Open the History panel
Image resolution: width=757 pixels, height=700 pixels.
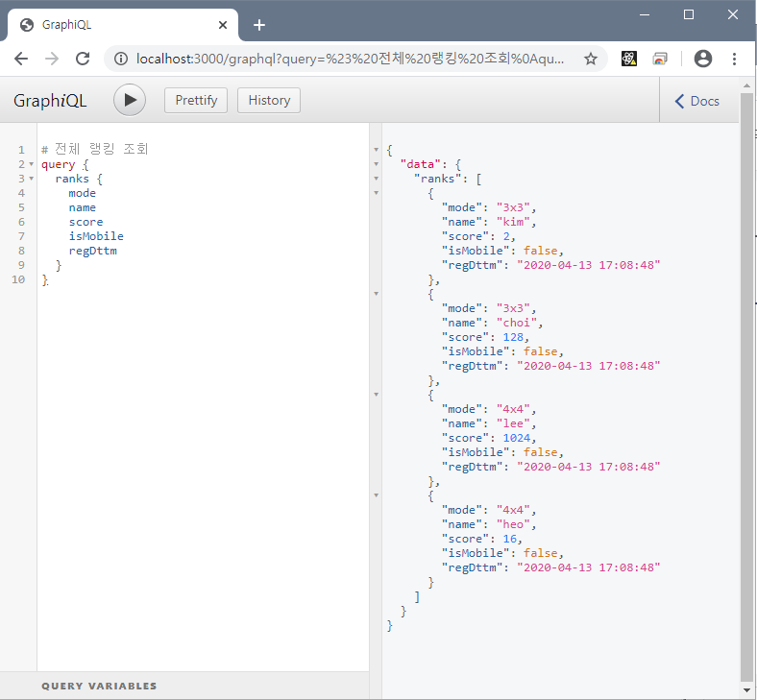269,101
